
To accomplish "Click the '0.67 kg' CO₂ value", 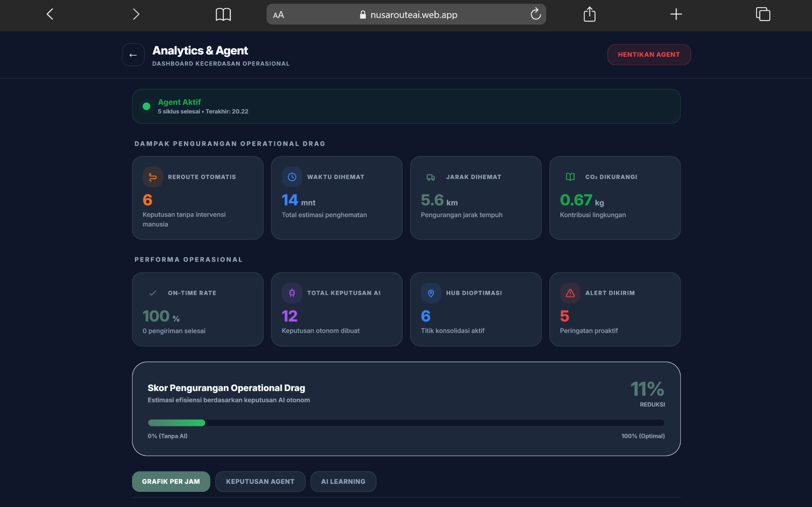I will click(582, 201).
